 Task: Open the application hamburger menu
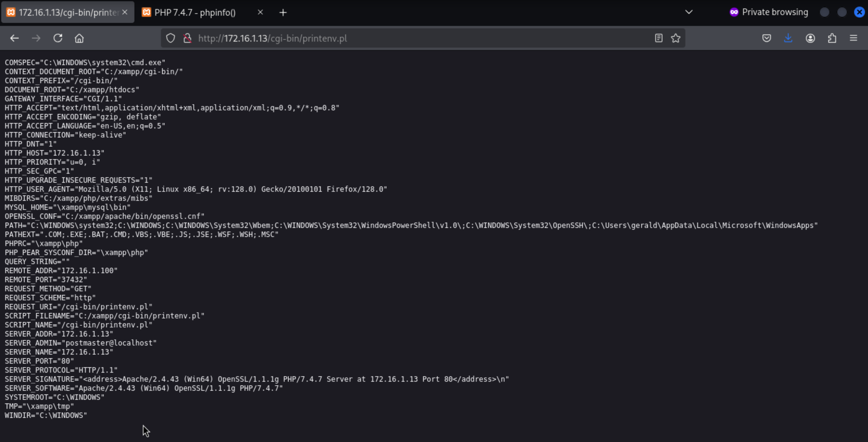pyautogui.click(x=853, y=38)
